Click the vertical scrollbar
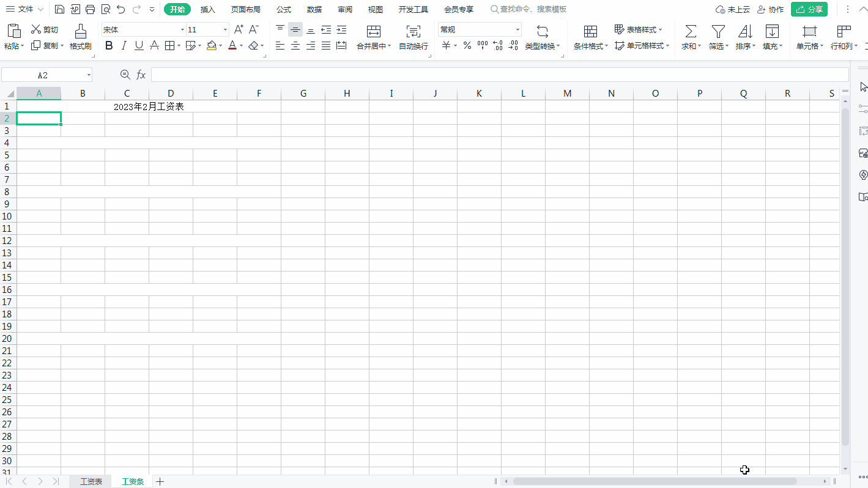This screenshot has height=488, width=868. 845,276
